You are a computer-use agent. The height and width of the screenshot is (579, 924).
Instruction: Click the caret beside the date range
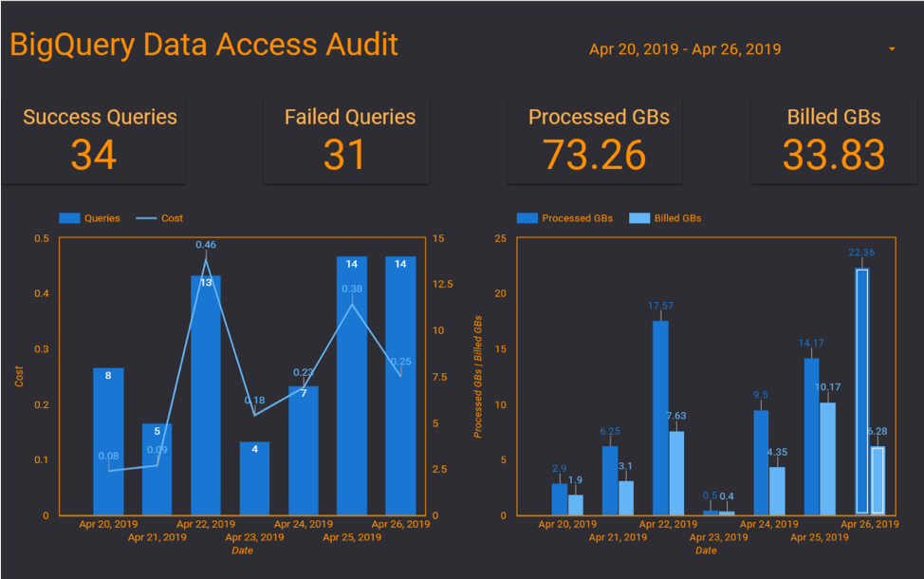click(x=890, y=48)
